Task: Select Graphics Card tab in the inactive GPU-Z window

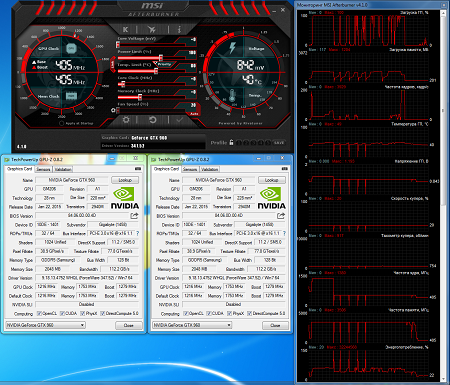Action: (x=20, y=169)
